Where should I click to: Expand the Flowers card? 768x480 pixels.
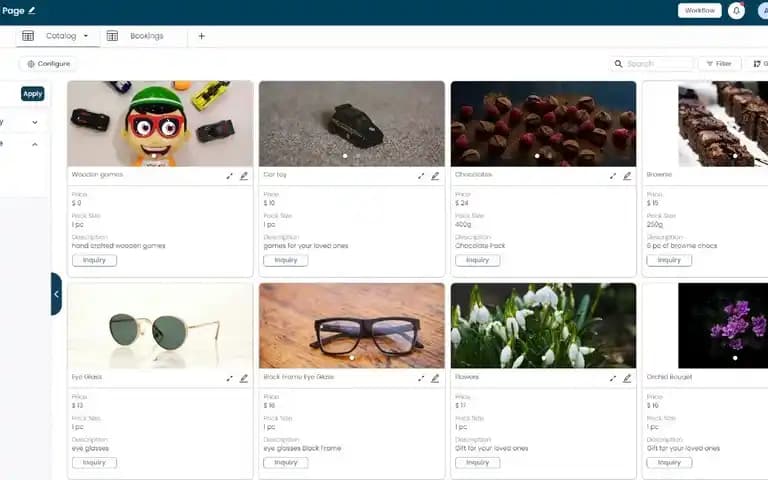coord(613,379)
